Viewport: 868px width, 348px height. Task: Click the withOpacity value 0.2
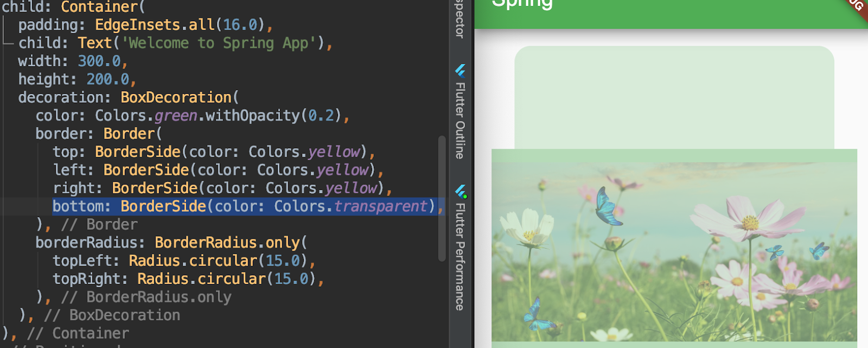pyautogui.click(x=321, y=116)
